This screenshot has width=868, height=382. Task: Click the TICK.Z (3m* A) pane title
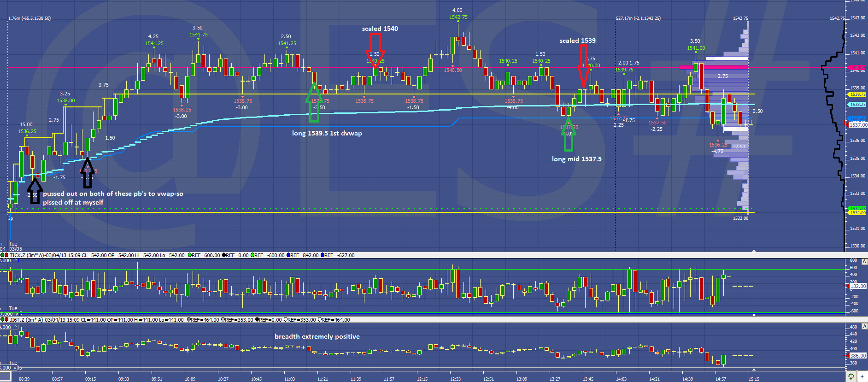pos(26,255)
